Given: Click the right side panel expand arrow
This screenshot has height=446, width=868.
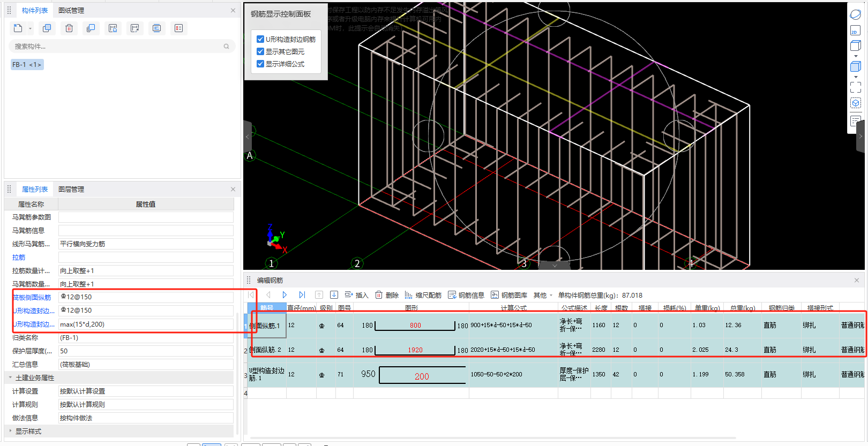Looking at the screenshot, I should tap(860, 137).
